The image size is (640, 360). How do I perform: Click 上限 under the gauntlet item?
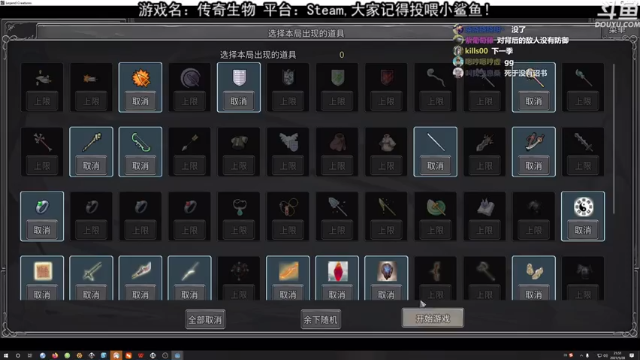(484, 166)
